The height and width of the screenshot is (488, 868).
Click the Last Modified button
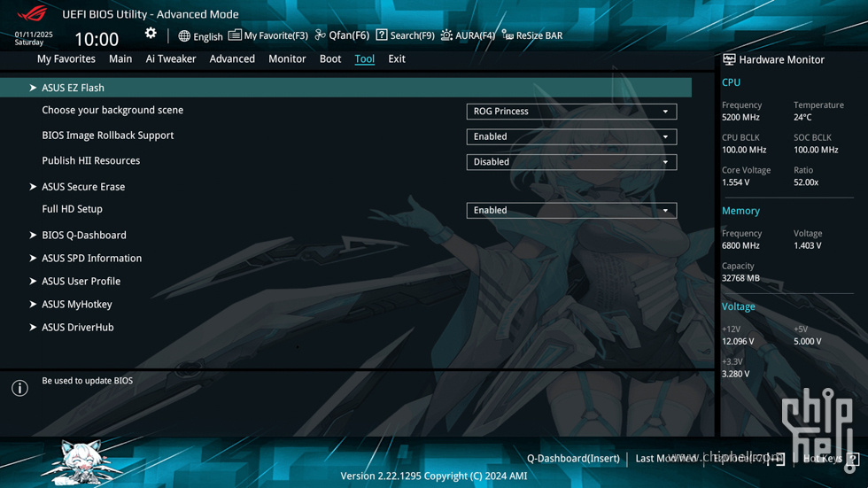666,458
